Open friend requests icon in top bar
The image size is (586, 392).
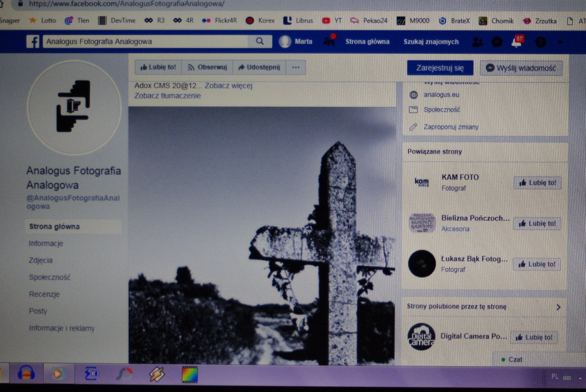coord(477,42)
